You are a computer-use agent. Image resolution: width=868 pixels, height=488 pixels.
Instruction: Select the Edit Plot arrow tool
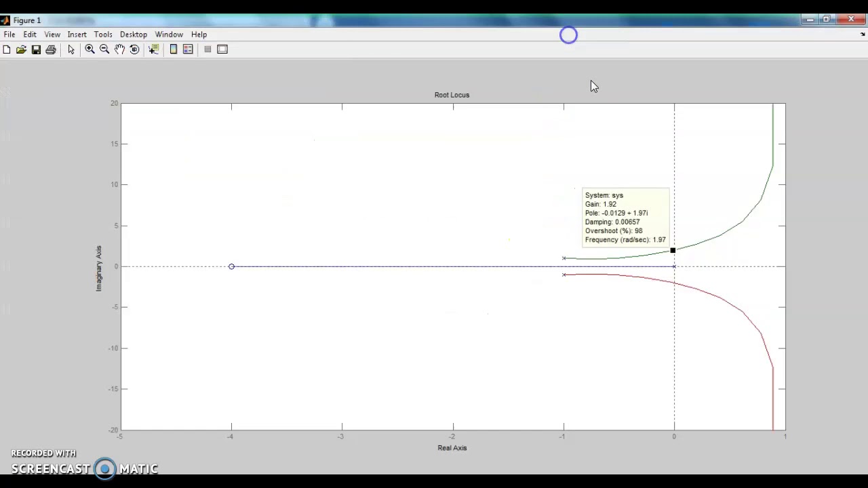[x=71, y=49]
